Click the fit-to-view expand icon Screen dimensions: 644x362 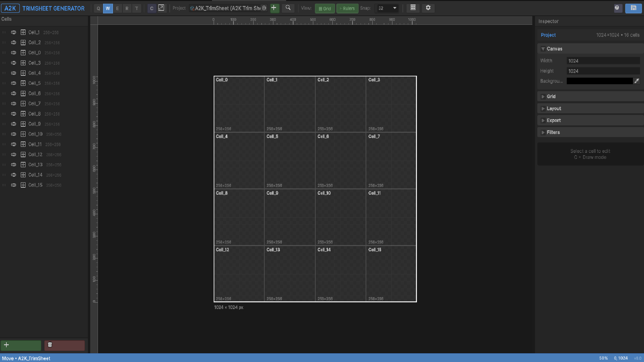pos(161,8)
